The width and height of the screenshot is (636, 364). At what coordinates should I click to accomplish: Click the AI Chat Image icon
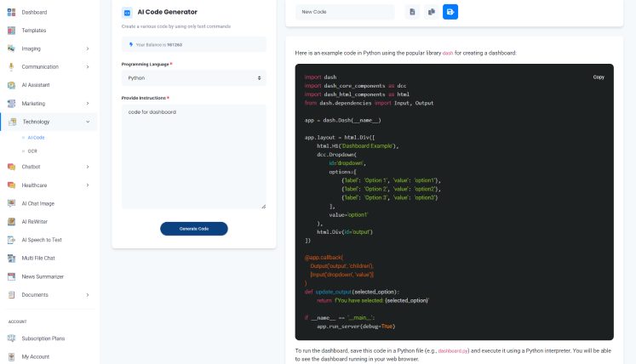pos(11,203)
